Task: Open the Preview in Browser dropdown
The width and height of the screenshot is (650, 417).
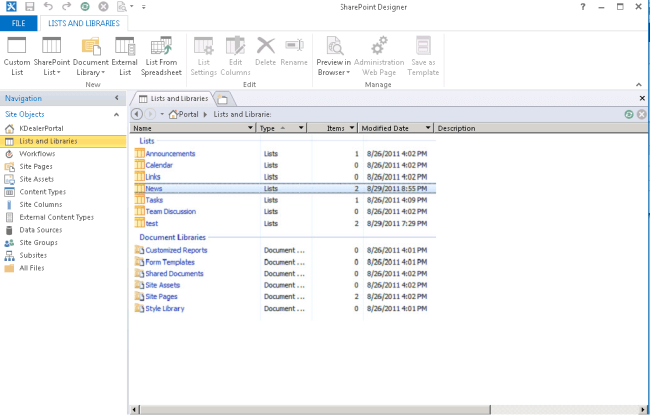Action: tap(333, 73)
